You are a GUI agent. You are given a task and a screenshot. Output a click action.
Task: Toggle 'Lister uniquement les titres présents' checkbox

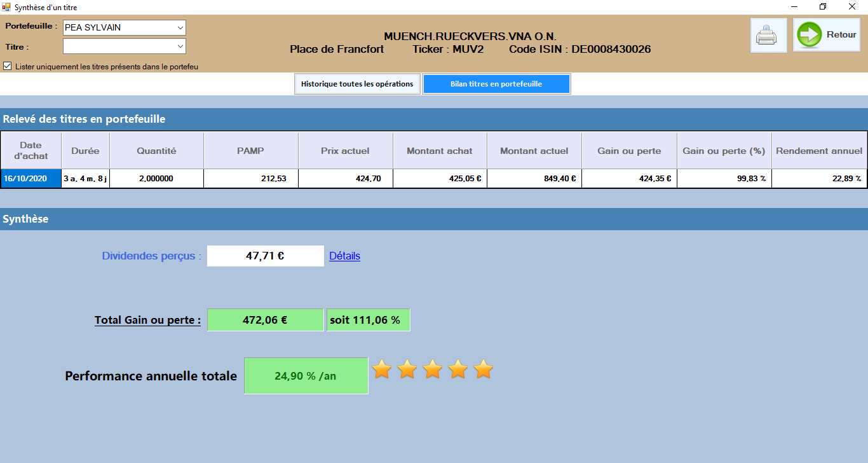tap(8, 66)
